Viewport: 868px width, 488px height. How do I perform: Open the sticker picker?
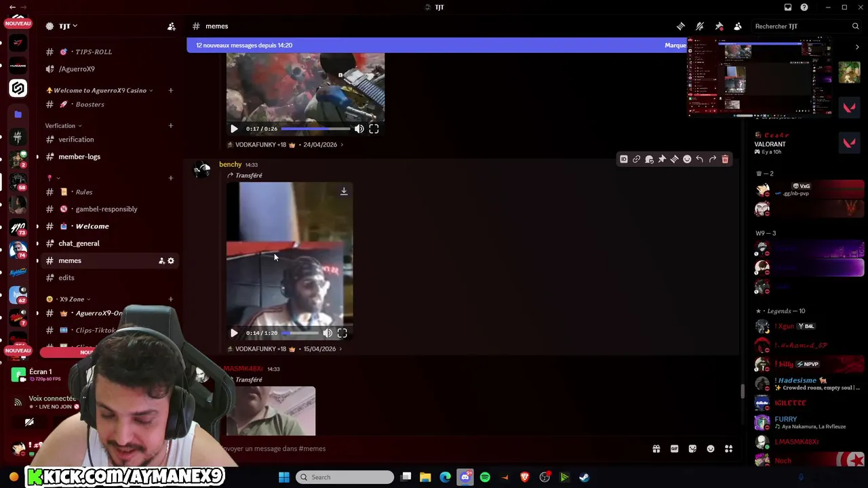click(692, 449)
